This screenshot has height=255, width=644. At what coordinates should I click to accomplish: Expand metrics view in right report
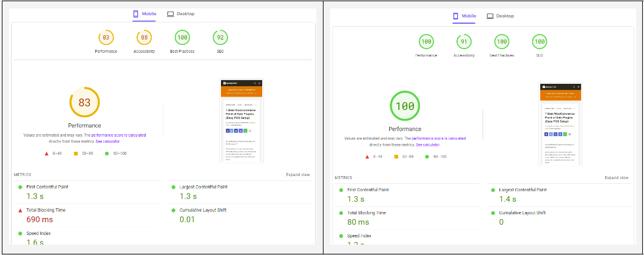616,178
